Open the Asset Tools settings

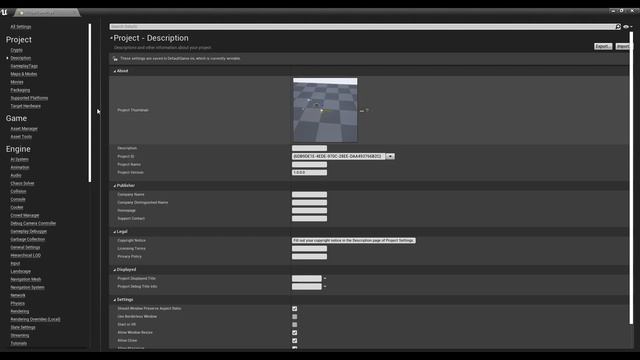coord(21,137)
